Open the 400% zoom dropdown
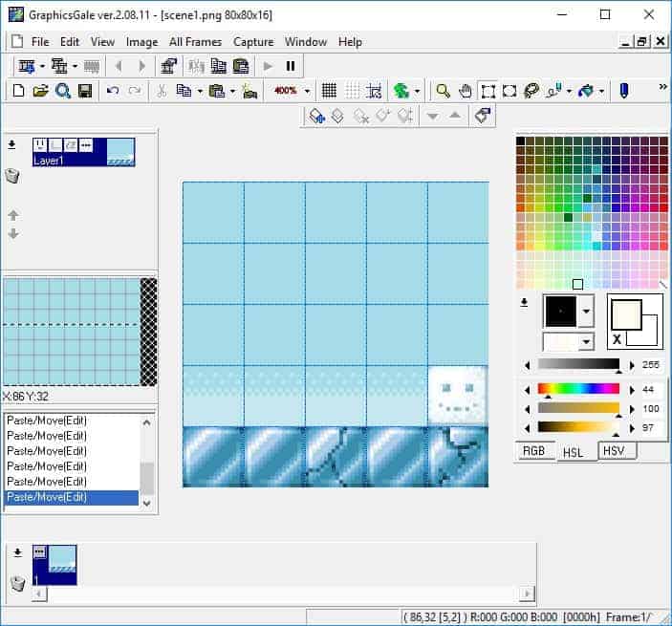Viewport: 672px width, 626px height. pos(307,91)
